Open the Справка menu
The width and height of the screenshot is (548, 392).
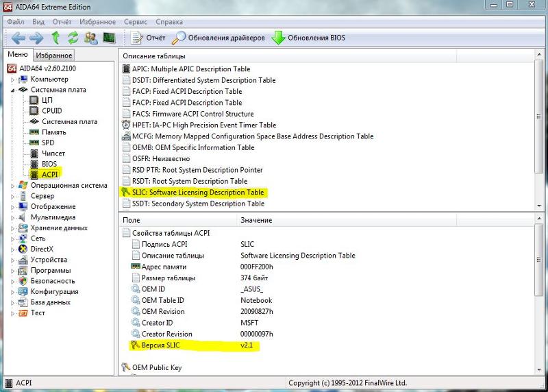169,22
